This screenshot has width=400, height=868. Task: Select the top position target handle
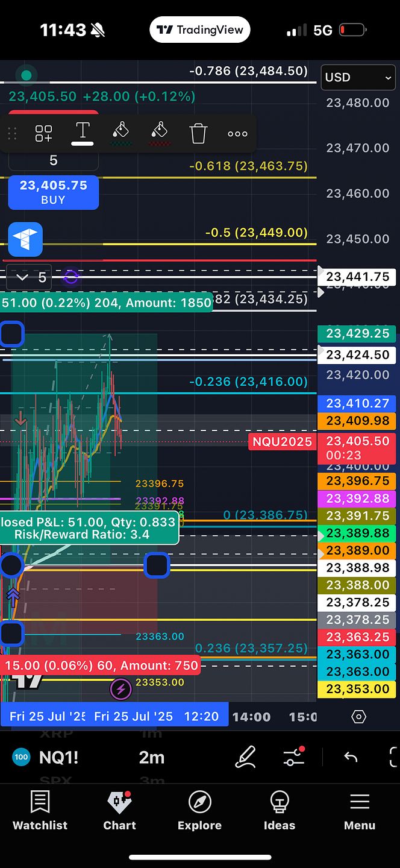click(11, 334)
